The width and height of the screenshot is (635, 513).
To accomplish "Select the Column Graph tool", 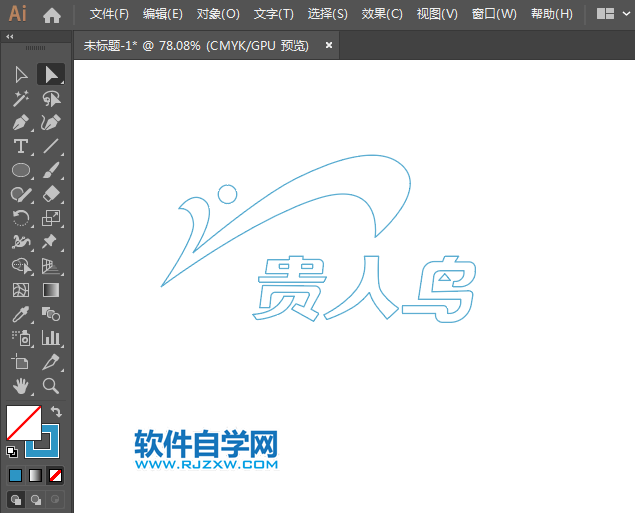I will (51, 338).
